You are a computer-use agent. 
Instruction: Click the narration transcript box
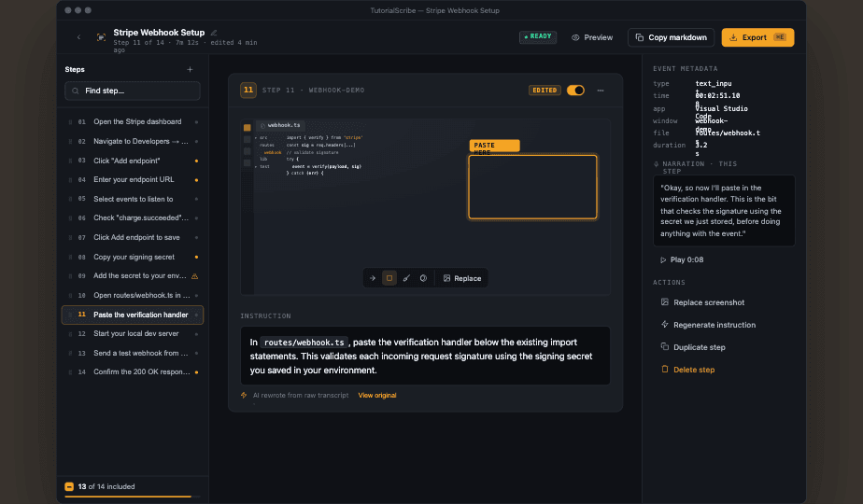(724, 211)
